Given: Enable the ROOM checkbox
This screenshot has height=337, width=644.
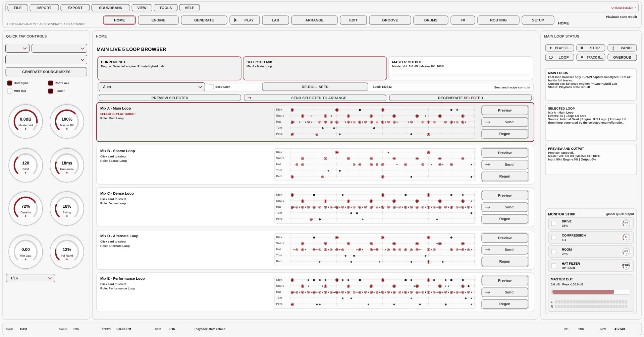Looking at the screenshot, I should click(x=554, y=252).
